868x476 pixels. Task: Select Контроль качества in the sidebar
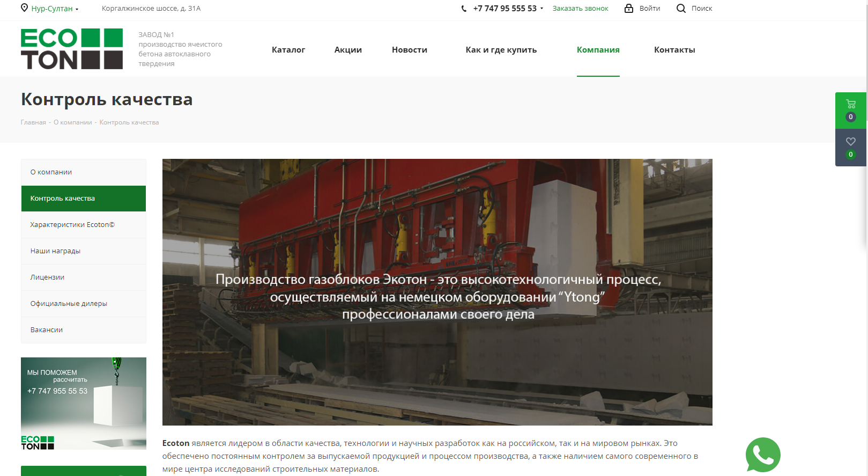84,199
